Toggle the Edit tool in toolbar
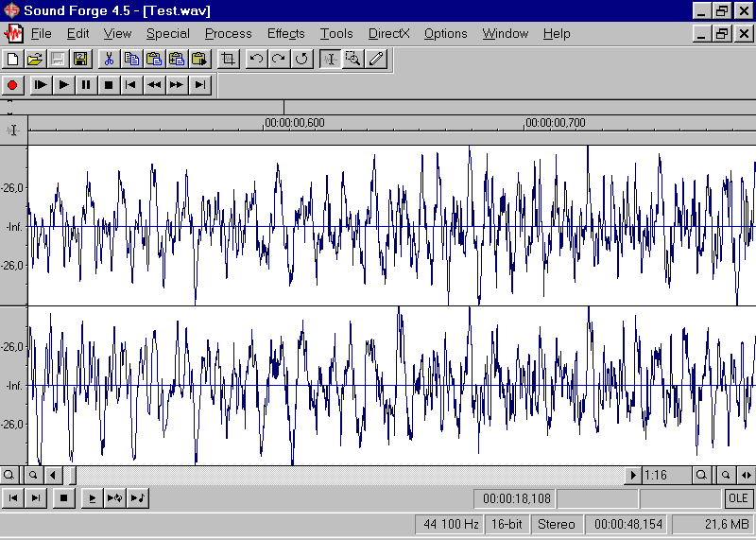The image size is (756, 540). click(x=331, y=59)
